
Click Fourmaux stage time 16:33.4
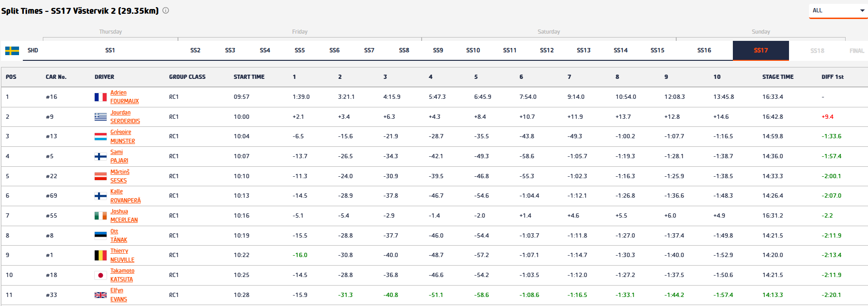(x=773, y=97)
